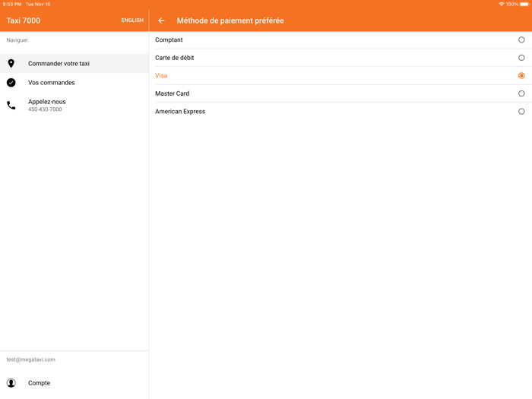The image size is (532, 399).
Task: Select the Carte de débit radio button
Action: (521, 58)
